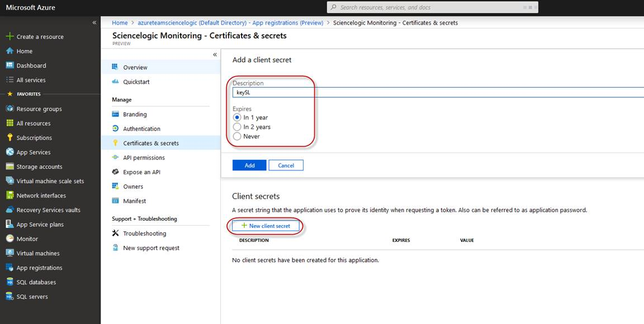Click the Home breadcrumb link
Image resolution: width=644 pixels, height=324 pixels.
click(x=120, y=23)
